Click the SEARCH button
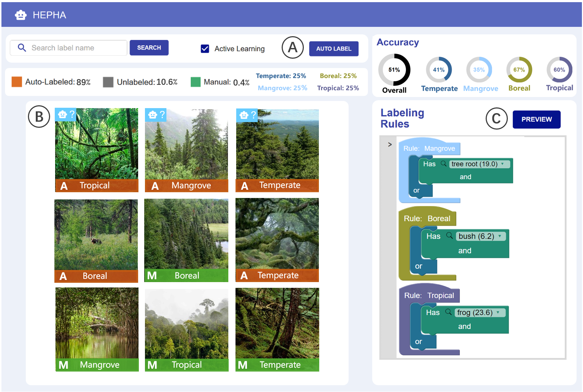This screenshot has height=392, width=583. coord(149,48)
